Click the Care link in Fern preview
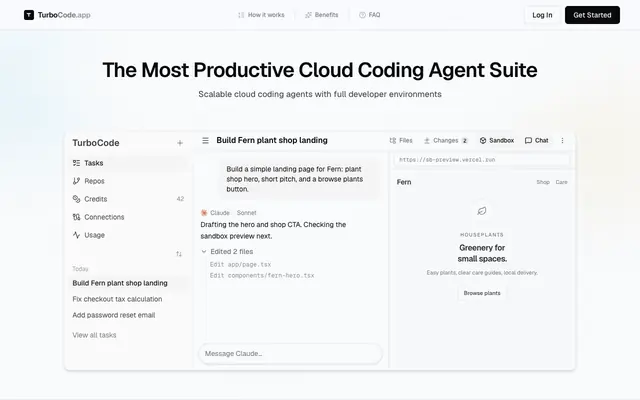This screenshot has width=640, height=400. click(x=561, y=182)
